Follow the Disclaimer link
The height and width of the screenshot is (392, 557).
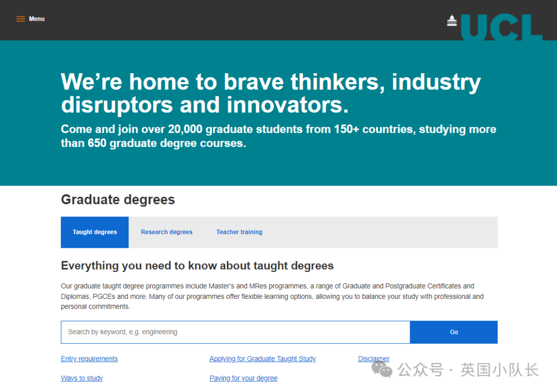coord(374,359)
